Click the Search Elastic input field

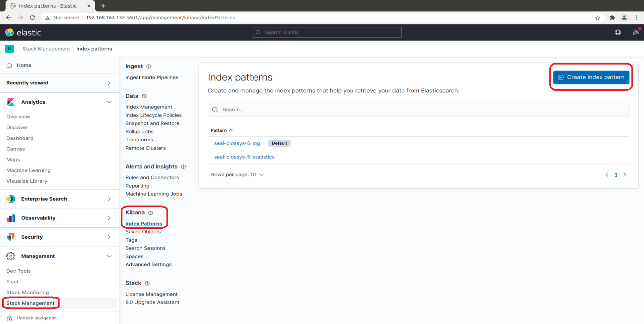327,32
